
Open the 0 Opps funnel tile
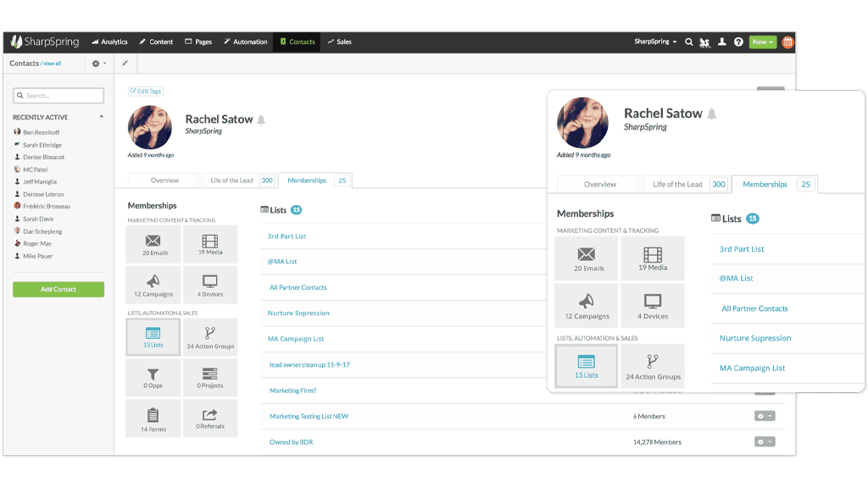point(153,378)
